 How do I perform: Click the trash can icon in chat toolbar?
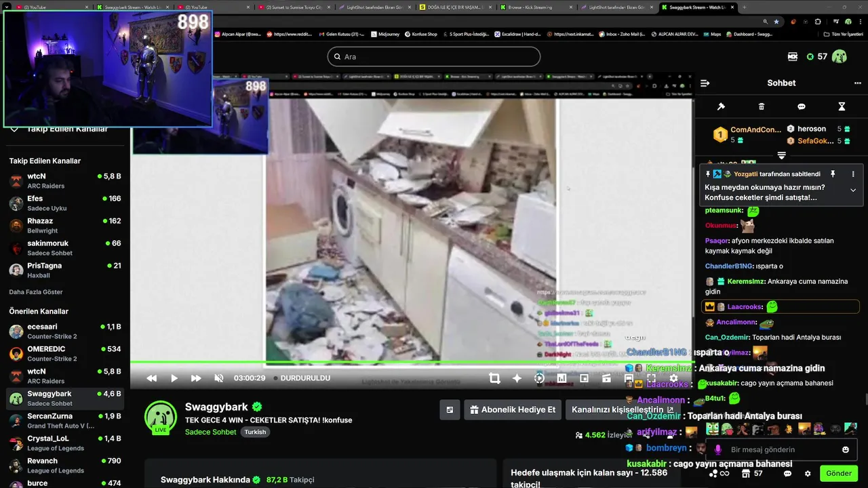pyautogui.click(x=761, y=106)
